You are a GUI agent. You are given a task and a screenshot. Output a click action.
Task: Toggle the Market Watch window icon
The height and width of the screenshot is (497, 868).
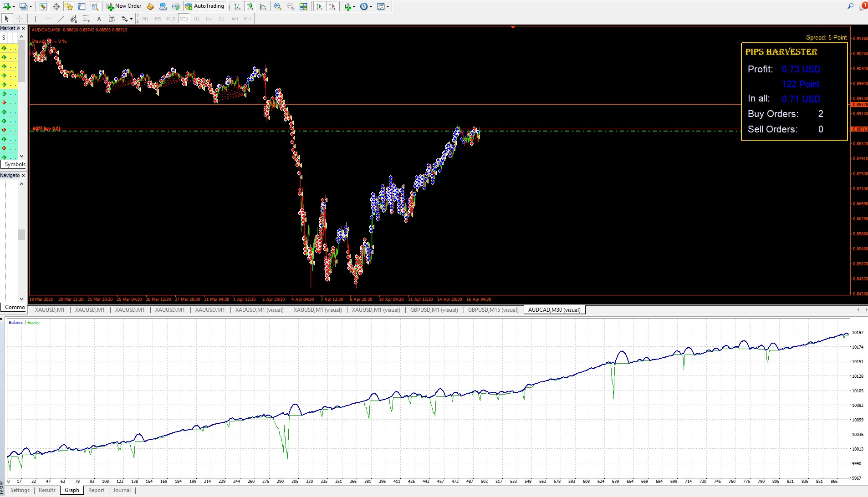[x=43, y=6]
